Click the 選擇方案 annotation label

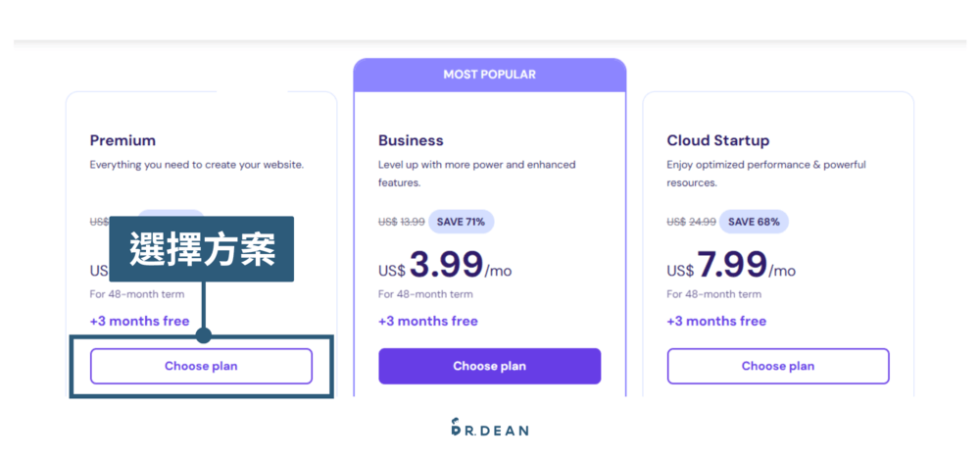(x=202, y=249)
